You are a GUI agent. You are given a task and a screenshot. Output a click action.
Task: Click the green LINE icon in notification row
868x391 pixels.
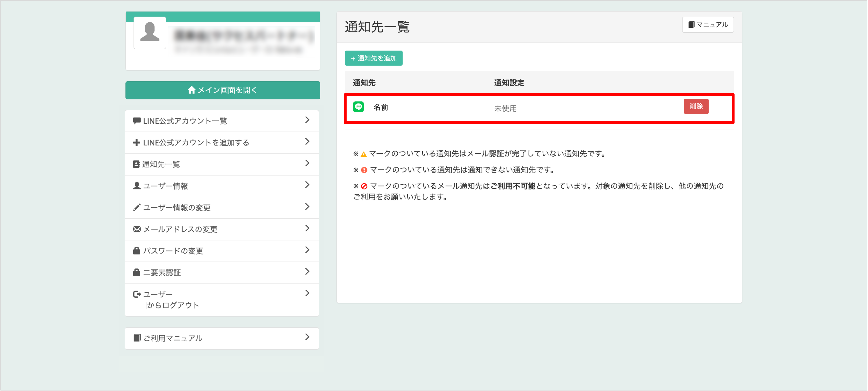[x=358, y=107]
